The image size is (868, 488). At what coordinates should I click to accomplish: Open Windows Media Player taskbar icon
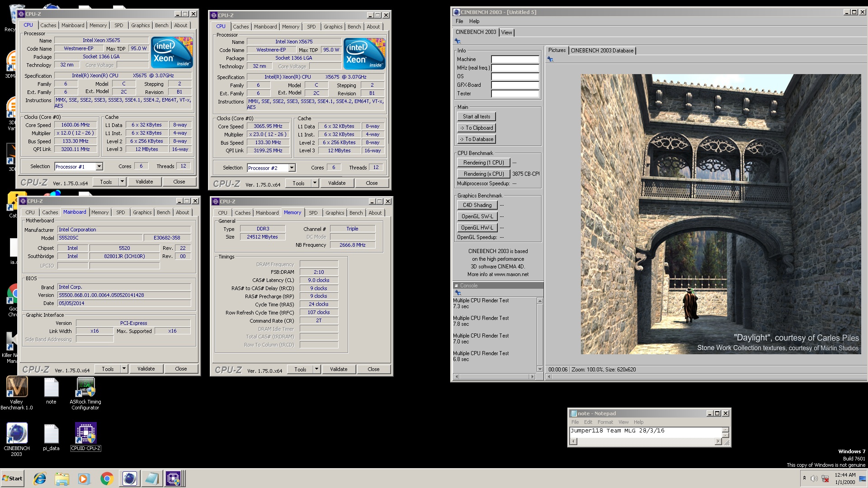pyautogui.click(x=84, y=479)
